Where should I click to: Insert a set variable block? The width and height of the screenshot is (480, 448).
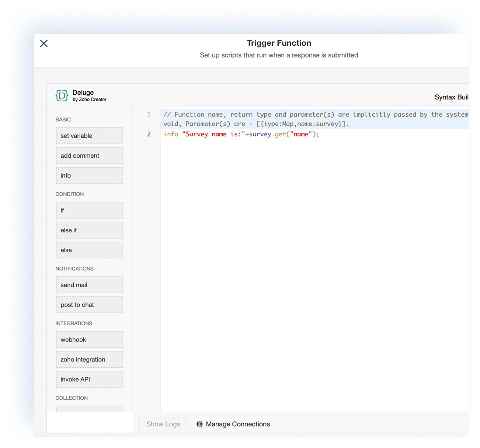click(89, 136)
